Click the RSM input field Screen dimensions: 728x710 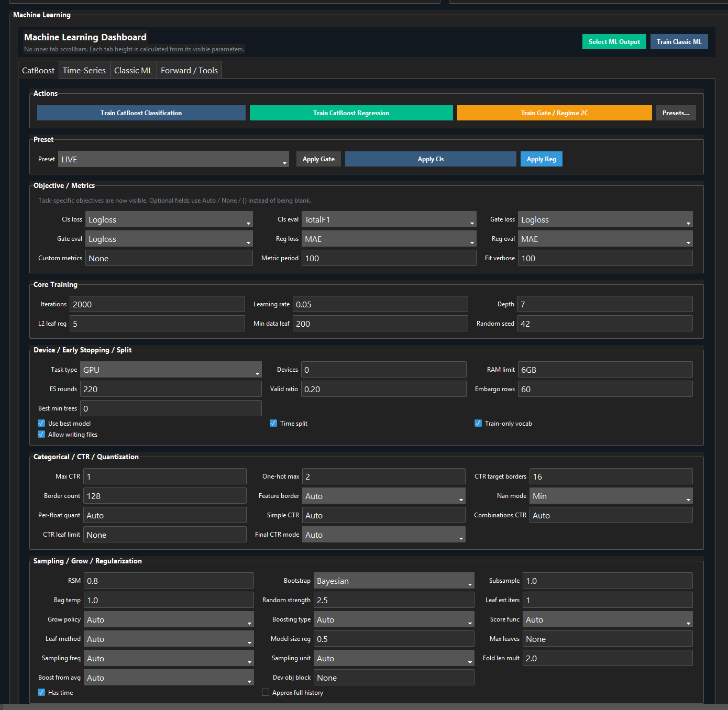[x=169, y=581]
